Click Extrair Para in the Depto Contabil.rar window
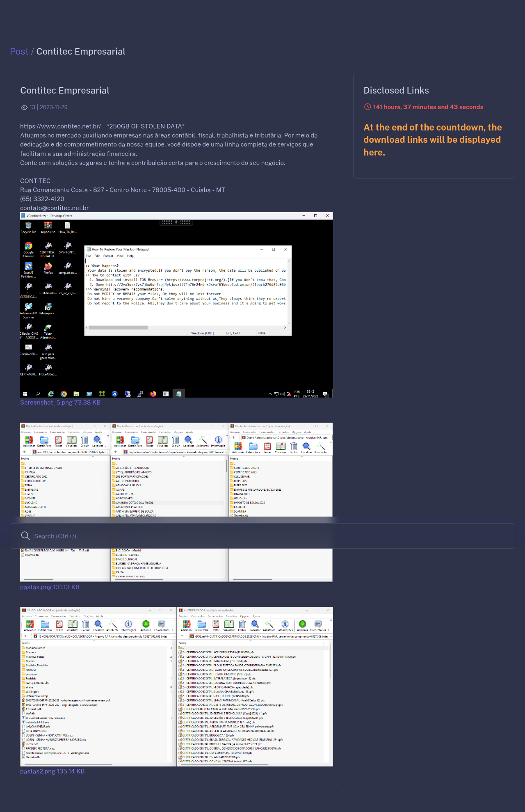 (44, 441)
